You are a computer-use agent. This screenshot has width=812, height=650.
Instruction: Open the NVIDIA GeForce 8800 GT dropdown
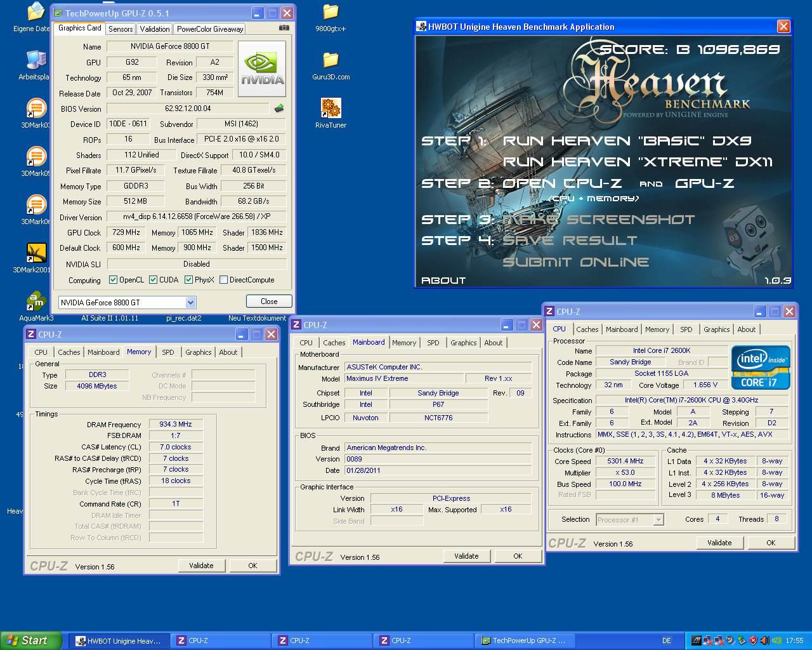(x=190, y=303)
